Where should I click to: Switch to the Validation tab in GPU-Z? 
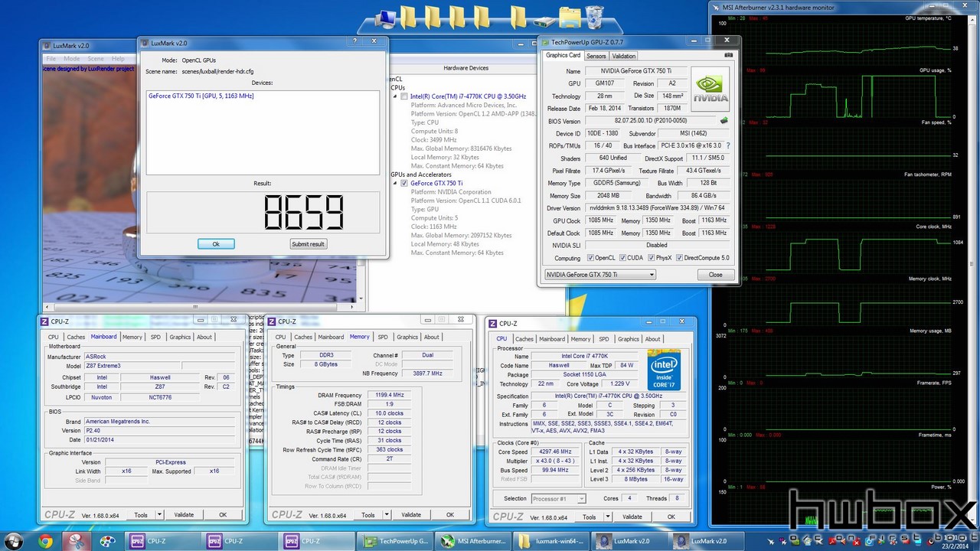coord(624,56)
